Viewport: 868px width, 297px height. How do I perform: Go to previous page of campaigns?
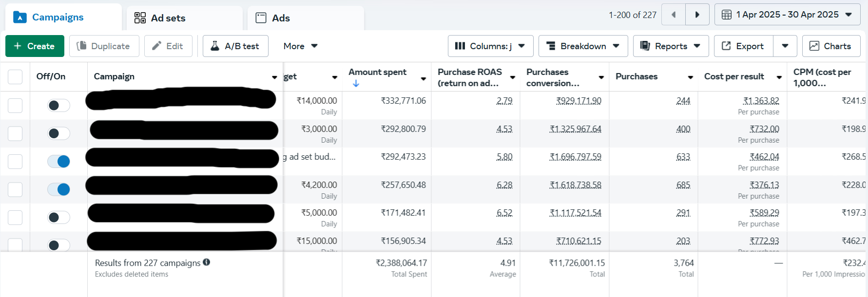pos(674,15)
